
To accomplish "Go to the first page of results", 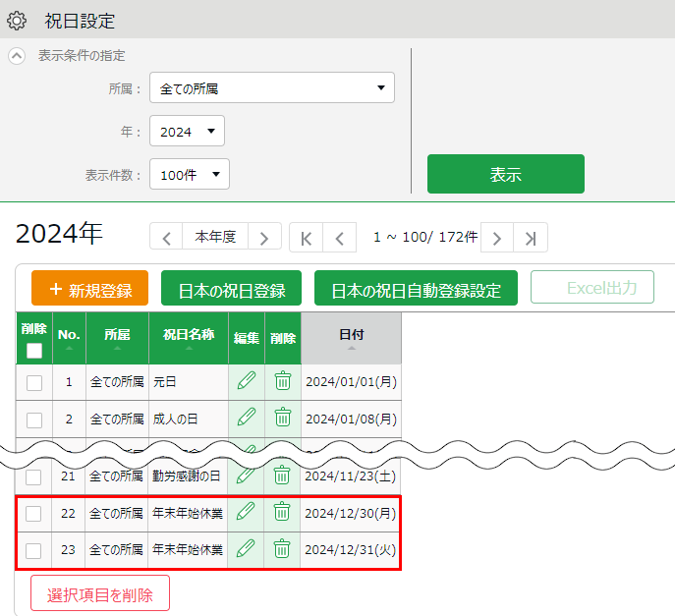I will coord(307,237).
